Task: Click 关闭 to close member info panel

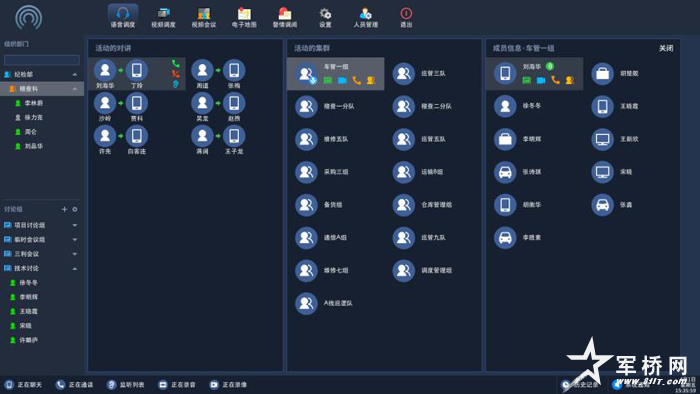Action: (x=666, y=48)
